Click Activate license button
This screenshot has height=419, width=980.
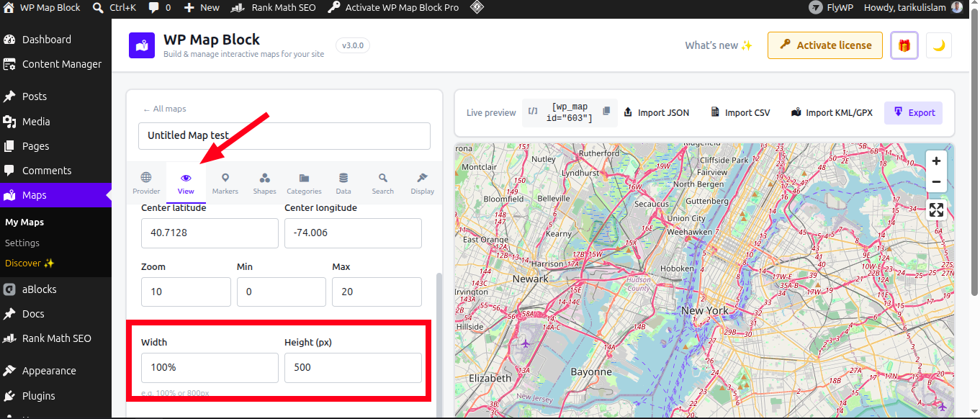[825, 45]
